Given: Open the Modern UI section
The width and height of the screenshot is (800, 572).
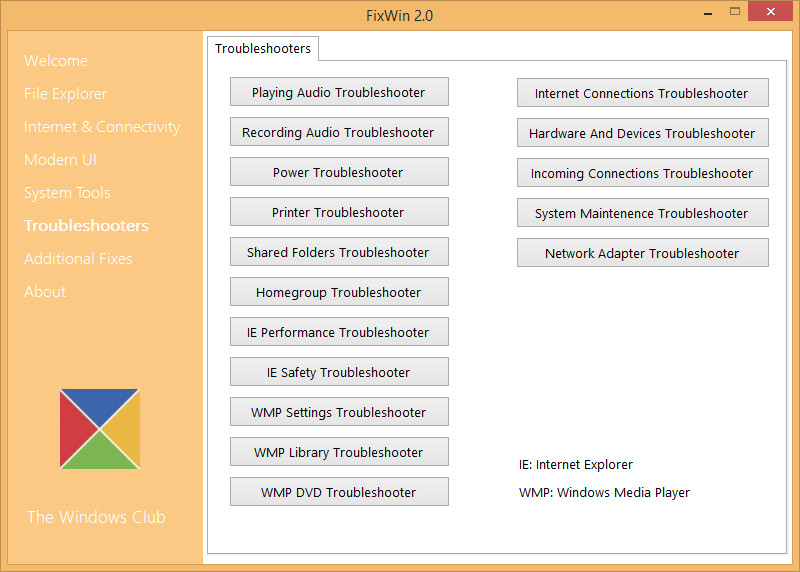Looking at the screenshot, I should [x=60, y=160].
